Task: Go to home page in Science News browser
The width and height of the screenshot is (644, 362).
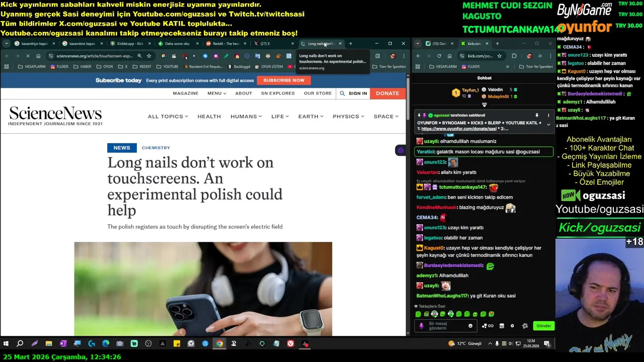Action: (38, 56)
